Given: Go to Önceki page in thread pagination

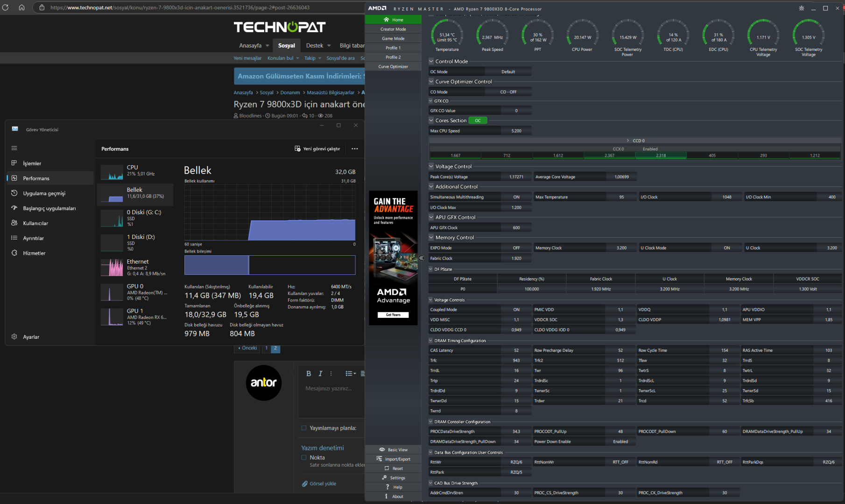Looking at the screenshot, I should pos(248,348).
